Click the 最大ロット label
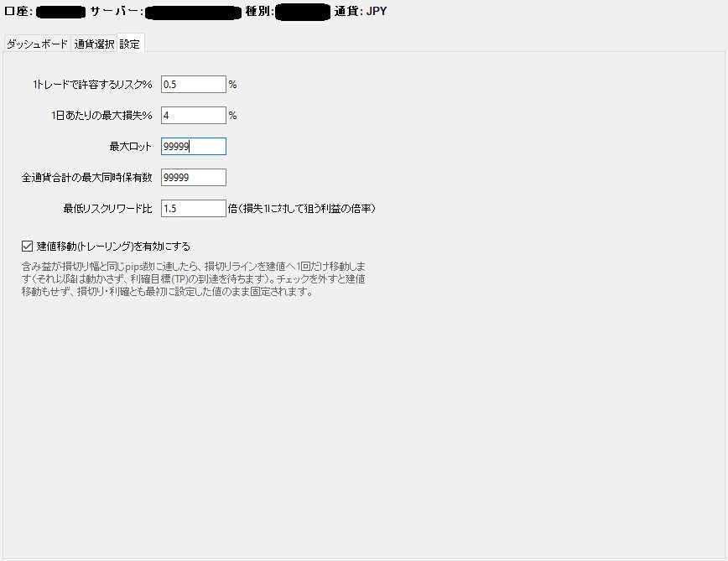 pos(131,147)
